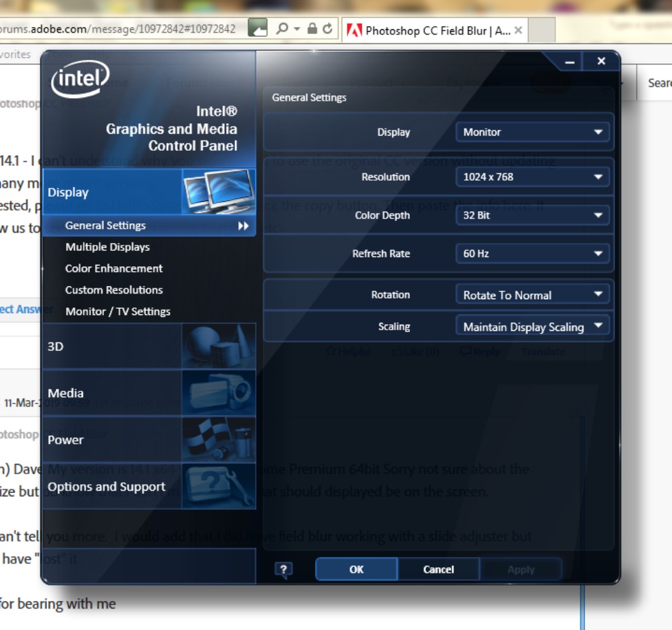
Task: Open Custom Resolutions settings
Action: (x=114, y=290)
